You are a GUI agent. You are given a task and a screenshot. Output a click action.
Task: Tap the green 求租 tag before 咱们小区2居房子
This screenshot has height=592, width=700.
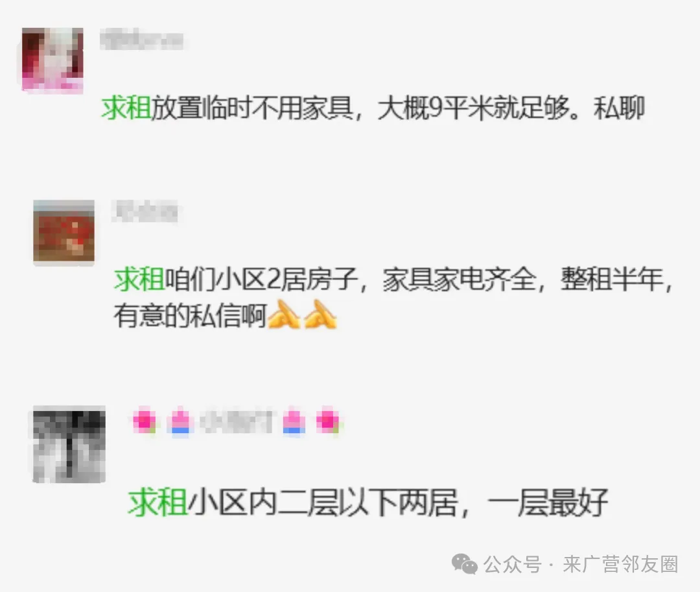[x=139, y=279]
